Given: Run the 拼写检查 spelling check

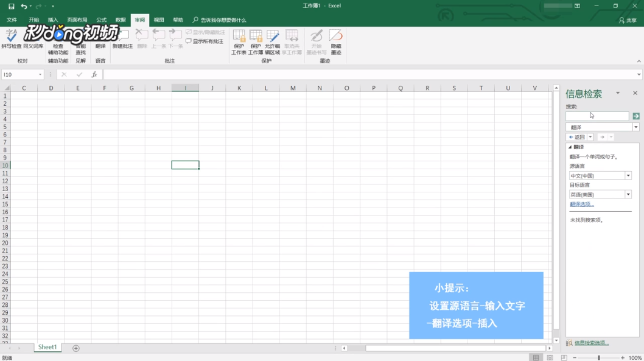Looking at the screenshot, I should point(12,40).
